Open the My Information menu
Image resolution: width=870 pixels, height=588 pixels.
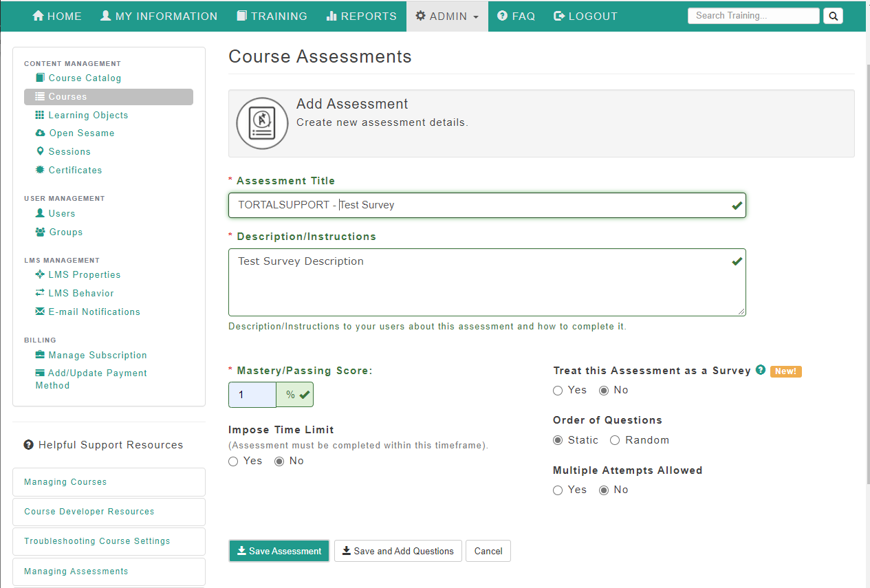tap(159, 16)
